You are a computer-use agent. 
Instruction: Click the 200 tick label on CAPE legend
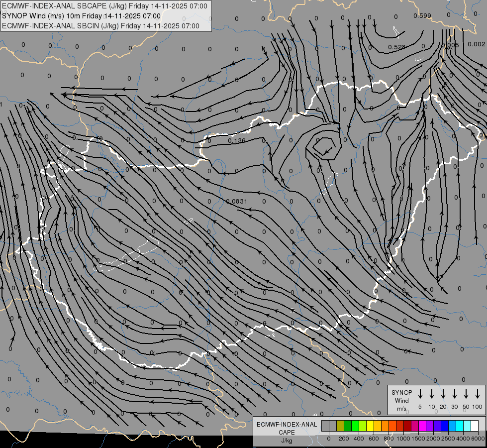tap(344, 439)
